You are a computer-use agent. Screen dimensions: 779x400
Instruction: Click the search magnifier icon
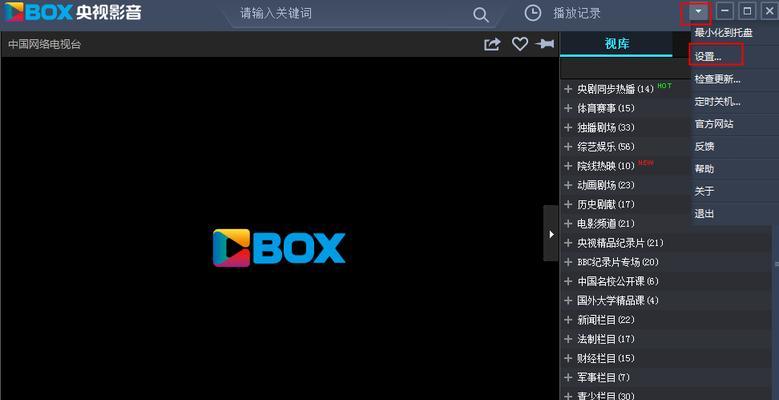480,14
